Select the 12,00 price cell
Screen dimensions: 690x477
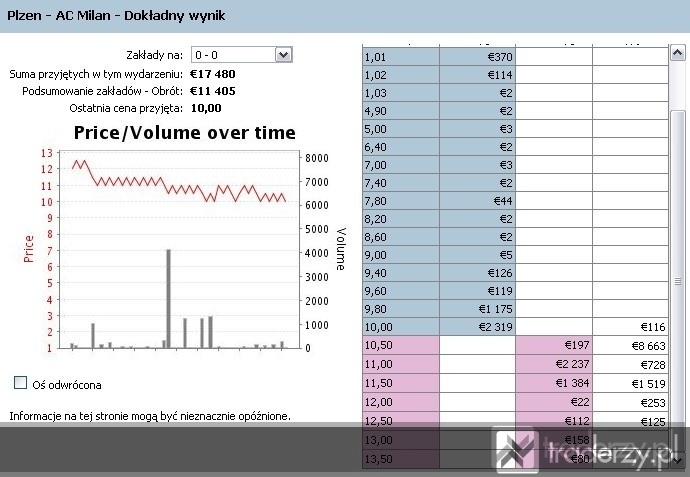pyautogui.click(x=401, y=402)
